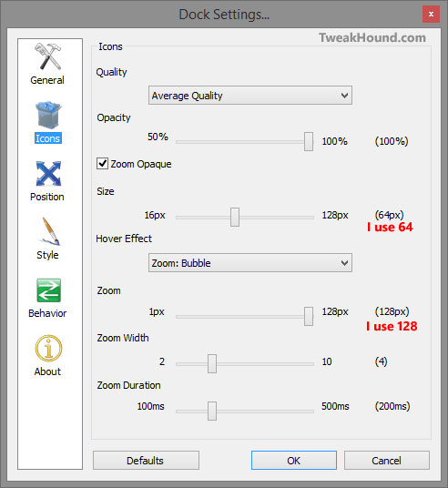The image size is (448, 488).
Task: Click the Cancel button
Action: click(386, 461)
